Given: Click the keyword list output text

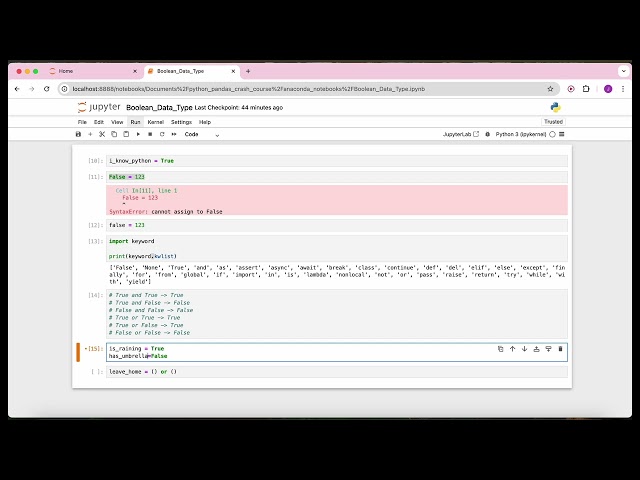Looking at the screenshot, I should pyautogui.click(x=337, y=275).
